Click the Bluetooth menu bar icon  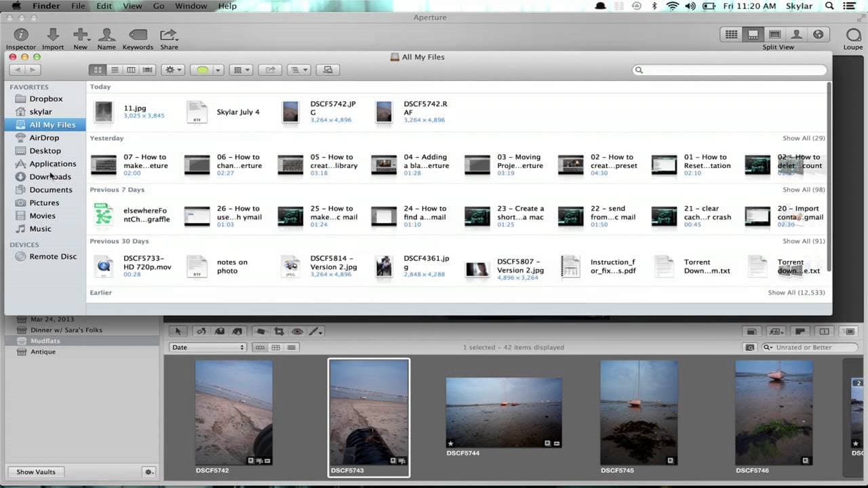tap(654, 6)
